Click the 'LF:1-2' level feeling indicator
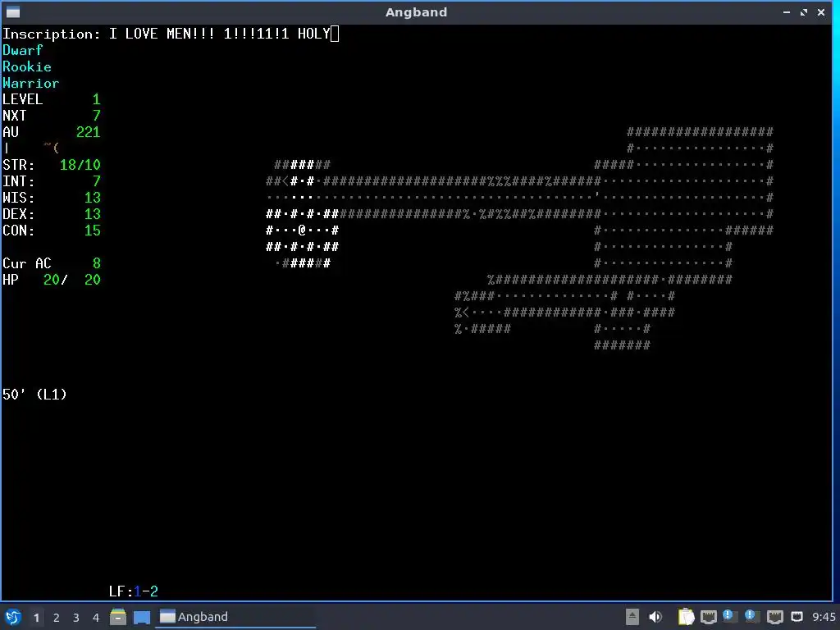840x630 pixels. [134, 591]
